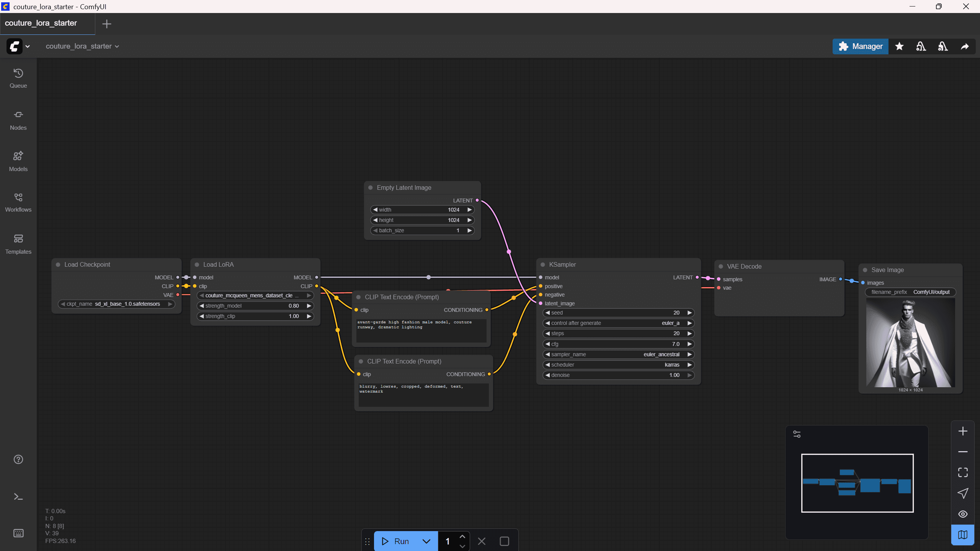Screen dimensions: 980x551
Task: Open the Templates sidebar panel
Action: pos(18,244)
